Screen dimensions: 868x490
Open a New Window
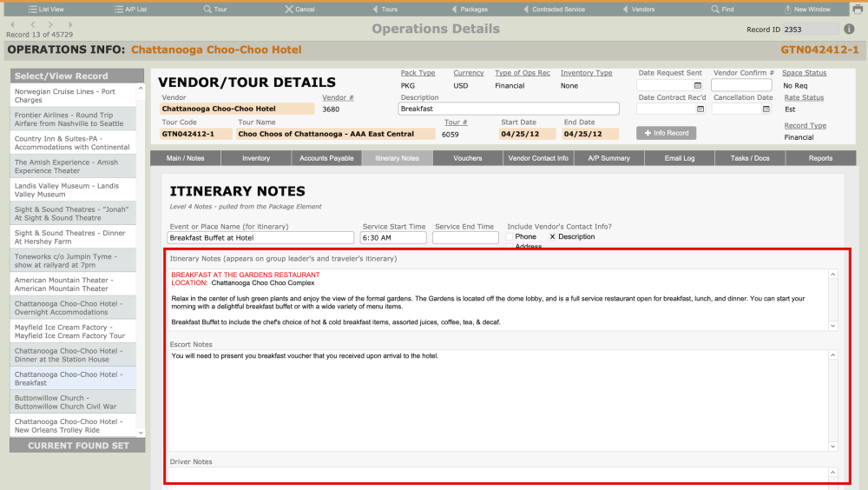pos(807,10)
